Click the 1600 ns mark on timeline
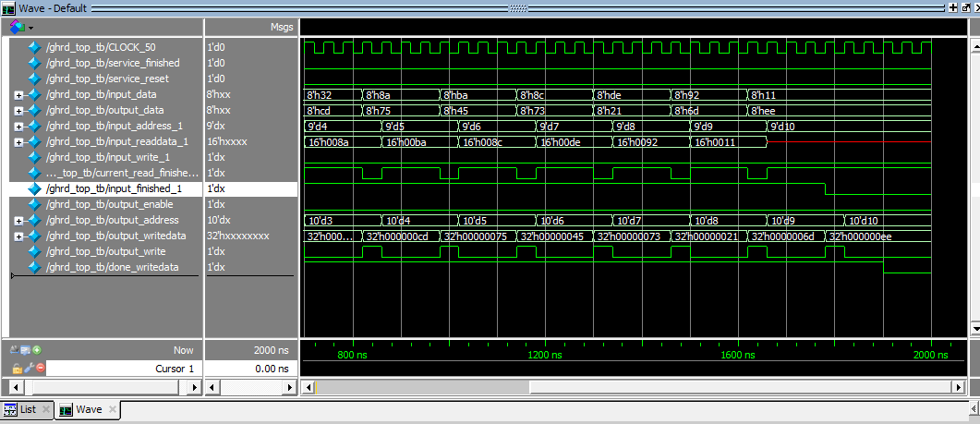This screenshot has height=424, width=980. click(x=738, y=355)
